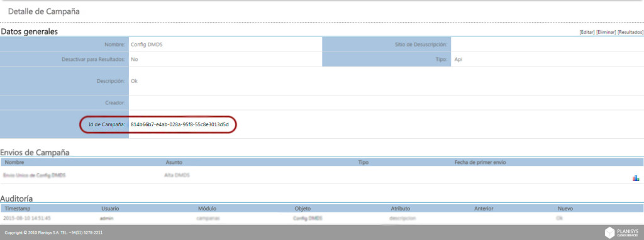Click the Timestamp header in Auditoría

pos(17,209)
